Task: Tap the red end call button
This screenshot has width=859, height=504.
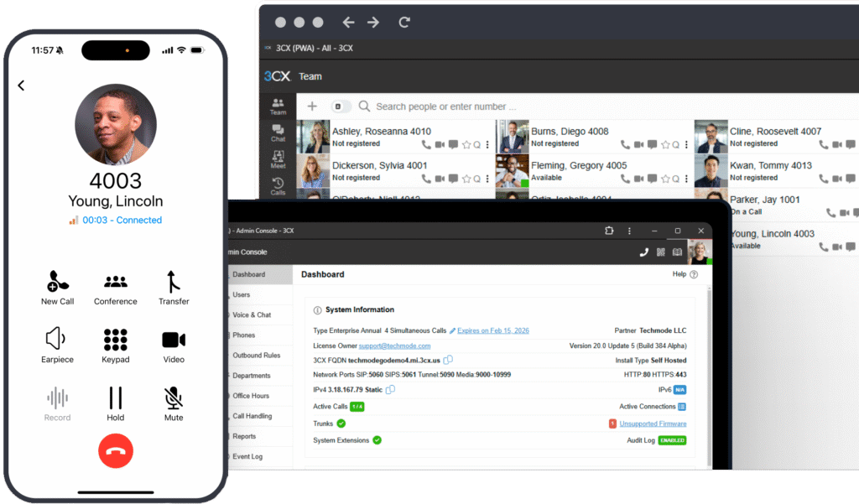Action: pos(116,452)
